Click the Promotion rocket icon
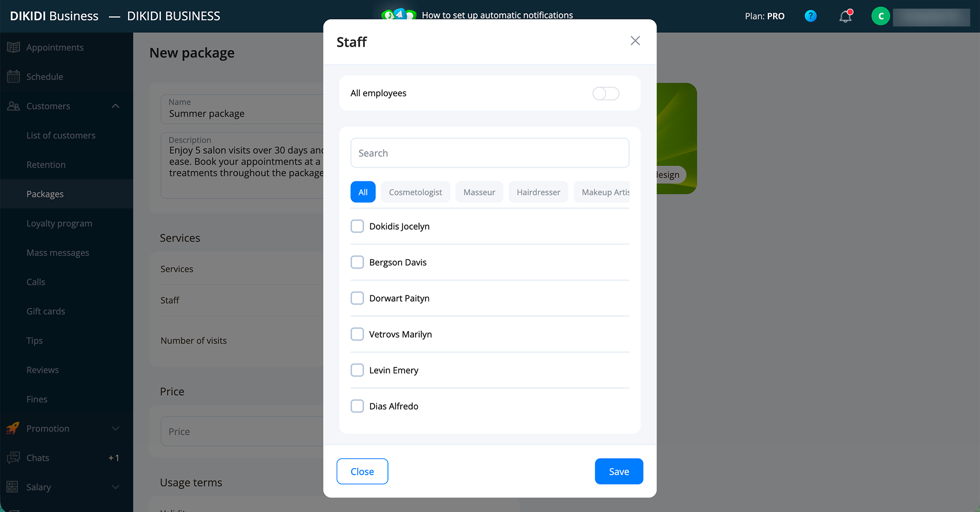Screen dimensions: 980x512 click(13, 428)
